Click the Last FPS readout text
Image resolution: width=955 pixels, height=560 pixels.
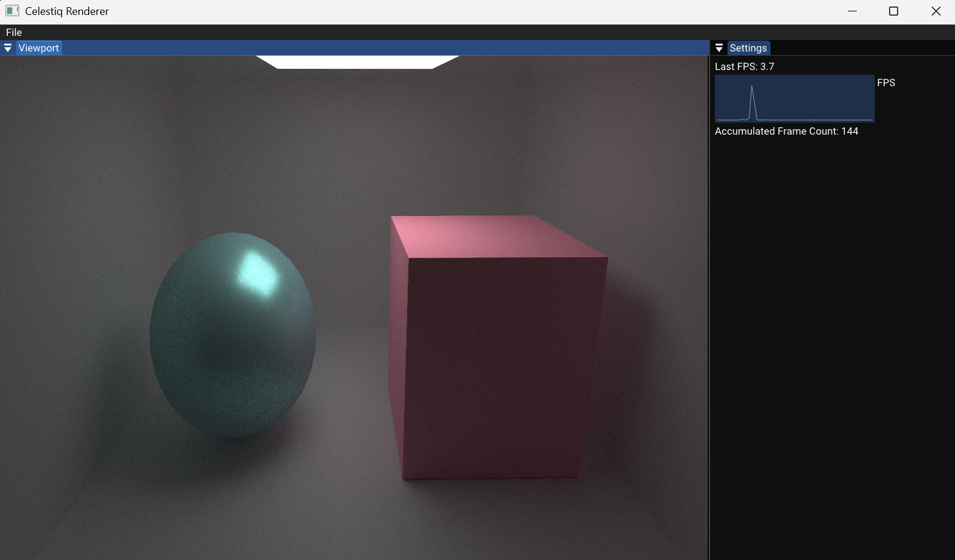coord(744,66)
